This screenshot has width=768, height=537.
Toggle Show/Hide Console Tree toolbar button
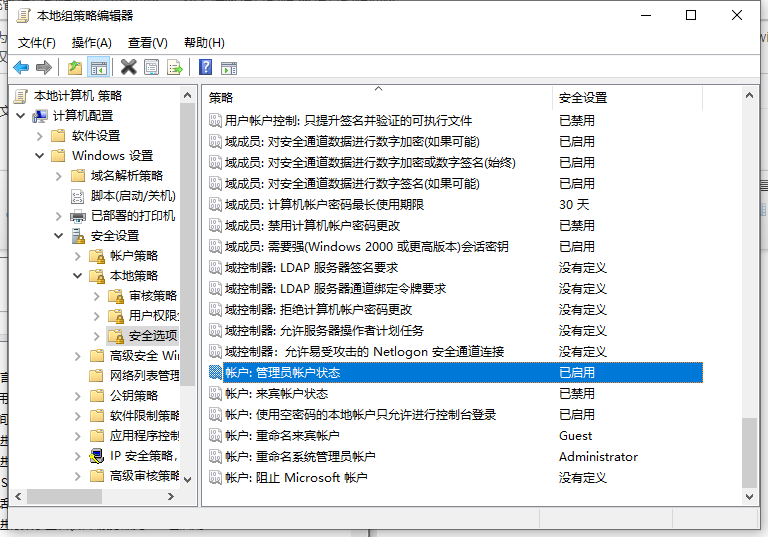pos(98,68)
